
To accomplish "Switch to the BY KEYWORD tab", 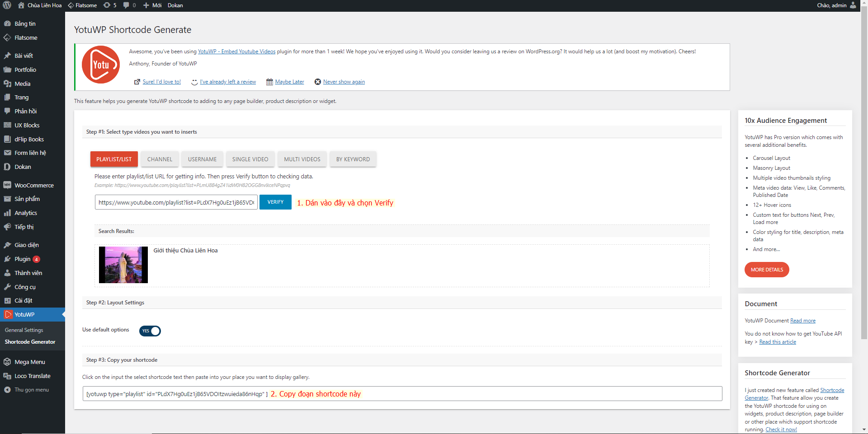I will coord(353,159).
